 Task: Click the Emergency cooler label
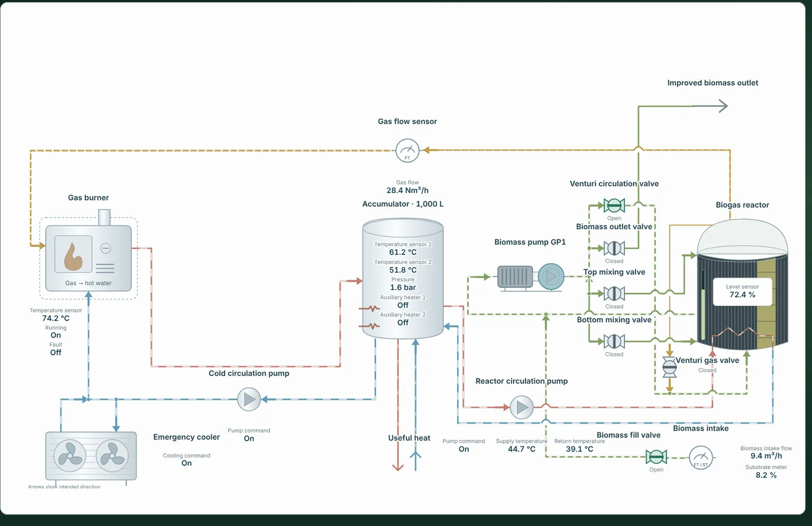click(x=187, y=437)
